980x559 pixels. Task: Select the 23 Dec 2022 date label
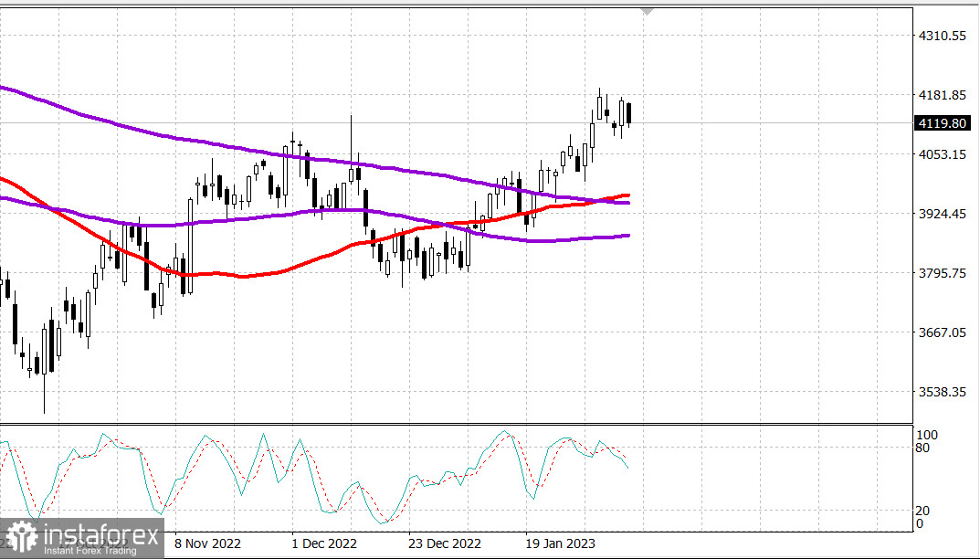[445, 543]
